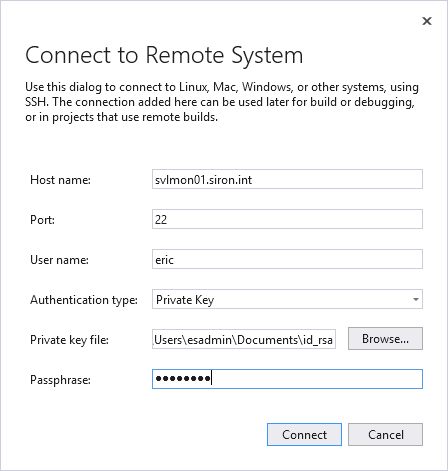Click the SSH description paragraph text

pyautogui.click(x=222, y=102)
